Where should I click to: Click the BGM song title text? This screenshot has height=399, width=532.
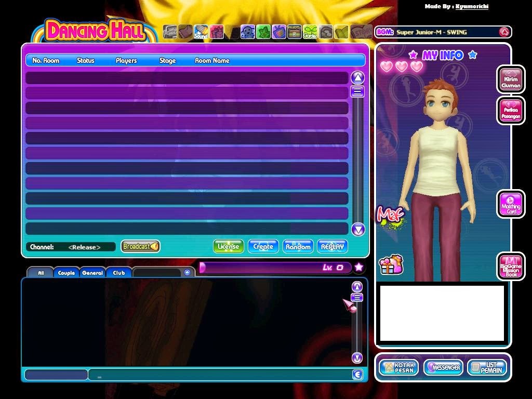coord(432,32)
